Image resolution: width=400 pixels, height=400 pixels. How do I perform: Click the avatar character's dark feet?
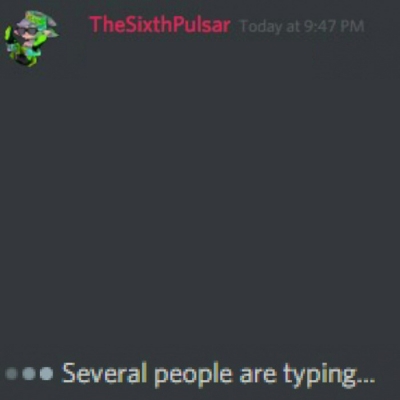click(24, 60)
